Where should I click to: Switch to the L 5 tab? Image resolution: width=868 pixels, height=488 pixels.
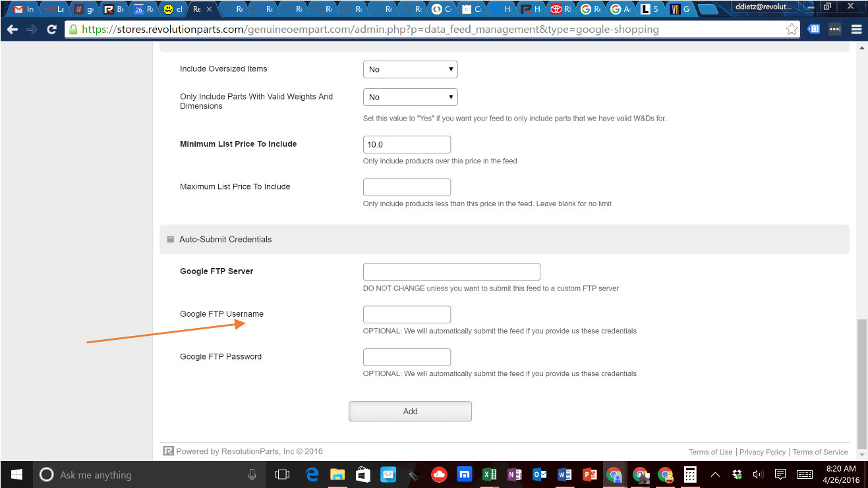(650, 9)
